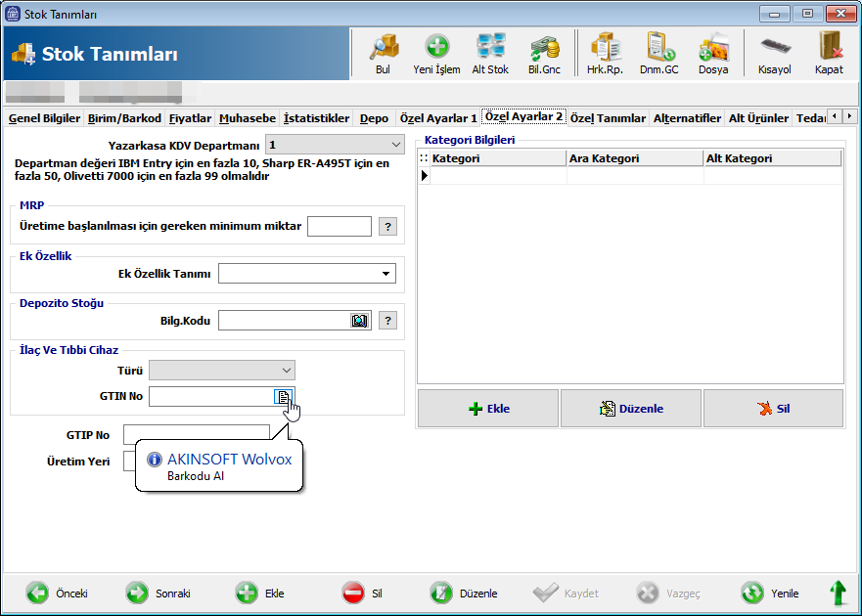Open Yeni İşlem from the toolbar
This screenshot has width=862, height=616.
[436, 53]
